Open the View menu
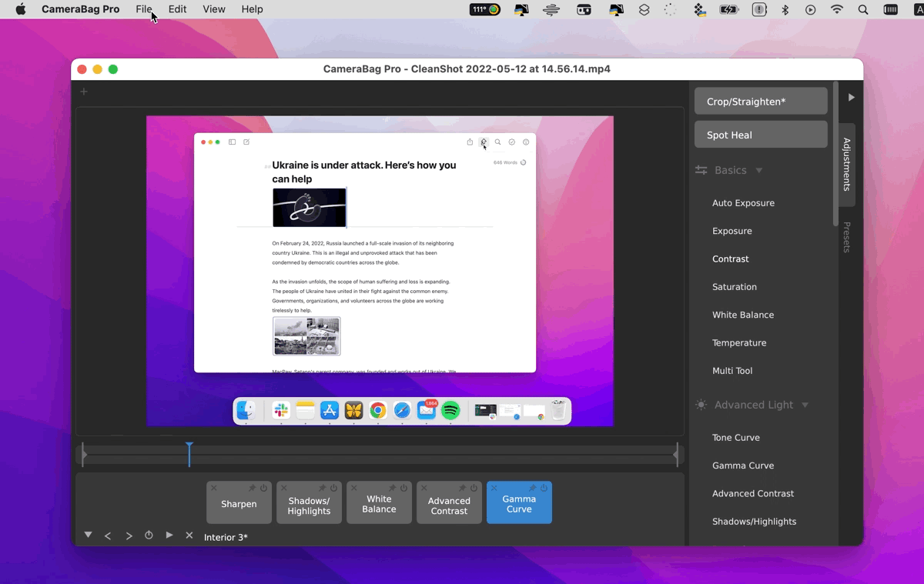This screenshot has height=584, width=924. click(x=214, y=9)
